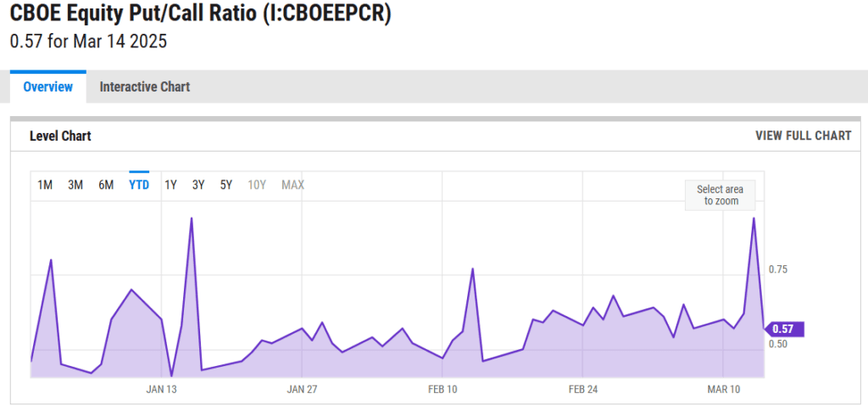Switch to the Overview tab

pos(48,87)
